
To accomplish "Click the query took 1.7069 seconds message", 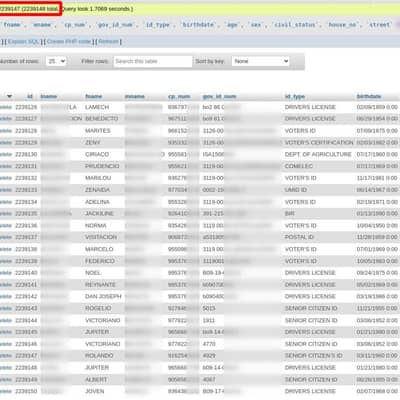I will (x=97, y=9).
